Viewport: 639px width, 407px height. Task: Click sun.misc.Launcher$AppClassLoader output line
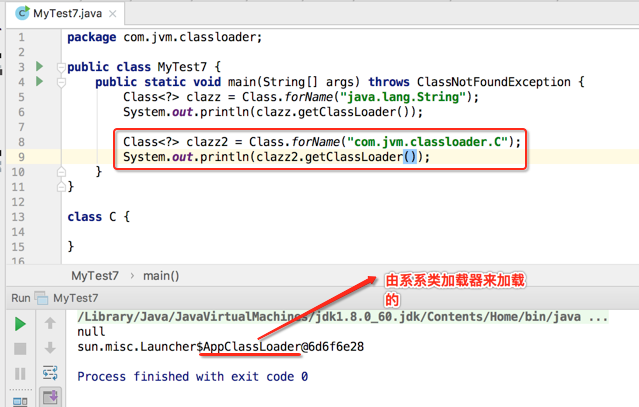(x=220, y=347)
